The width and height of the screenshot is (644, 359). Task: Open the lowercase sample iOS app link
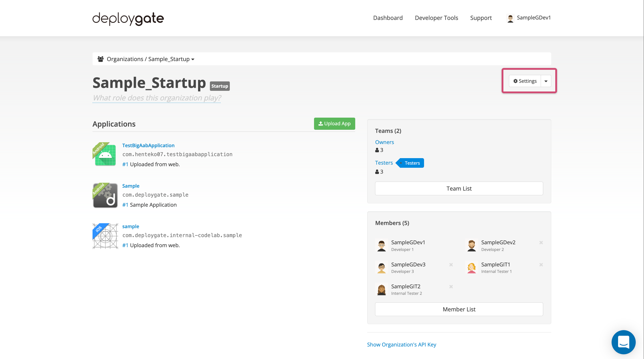click(x=131, y=226)
